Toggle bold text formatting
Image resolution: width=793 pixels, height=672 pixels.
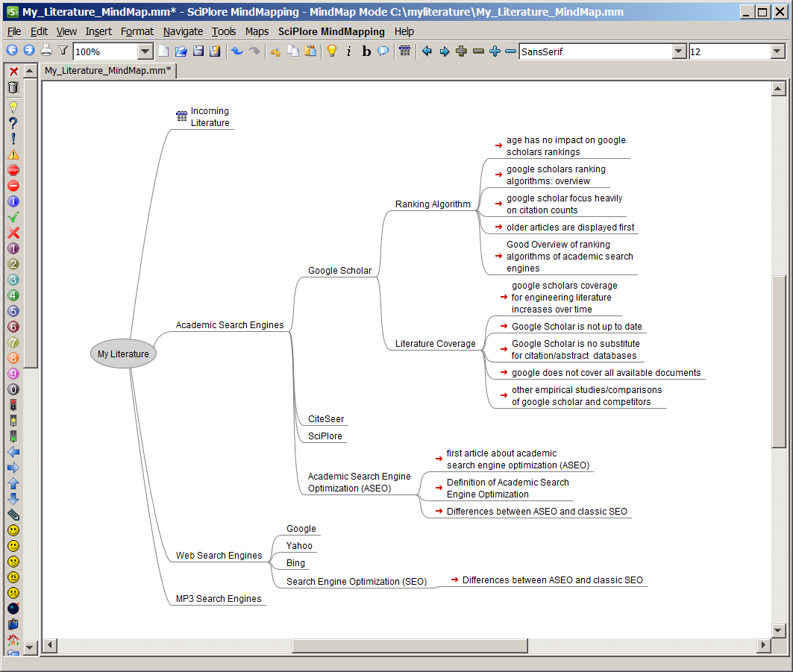(366, 51)
